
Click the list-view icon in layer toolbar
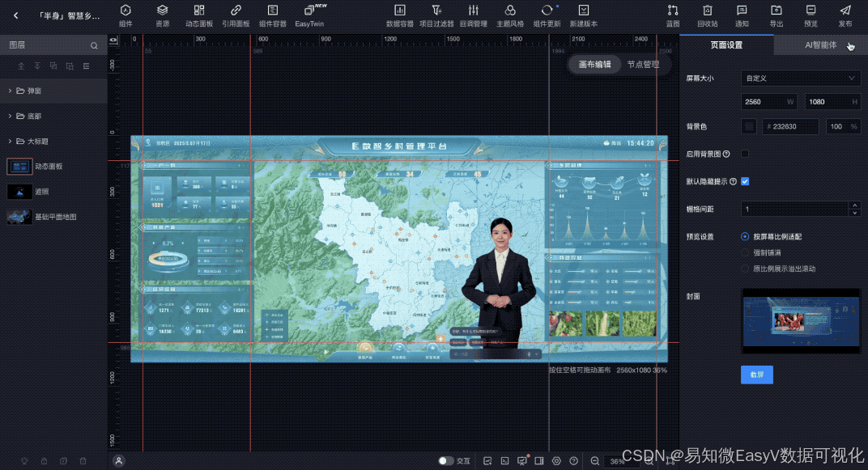87,66
